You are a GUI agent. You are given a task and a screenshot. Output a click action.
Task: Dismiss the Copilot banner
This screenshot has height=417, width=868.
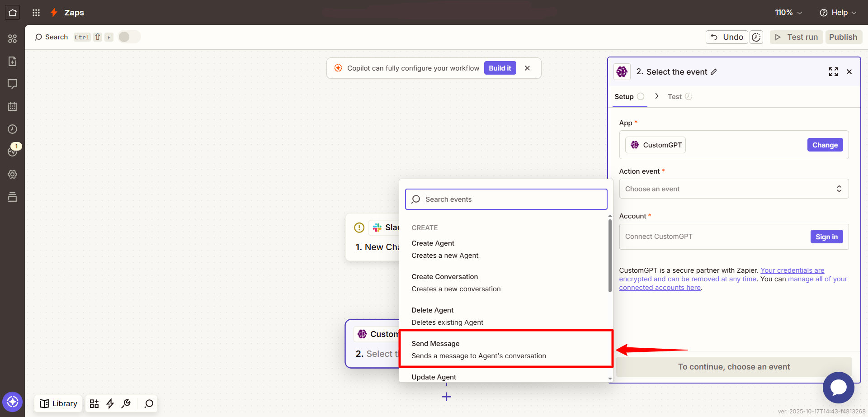(527, 68)
